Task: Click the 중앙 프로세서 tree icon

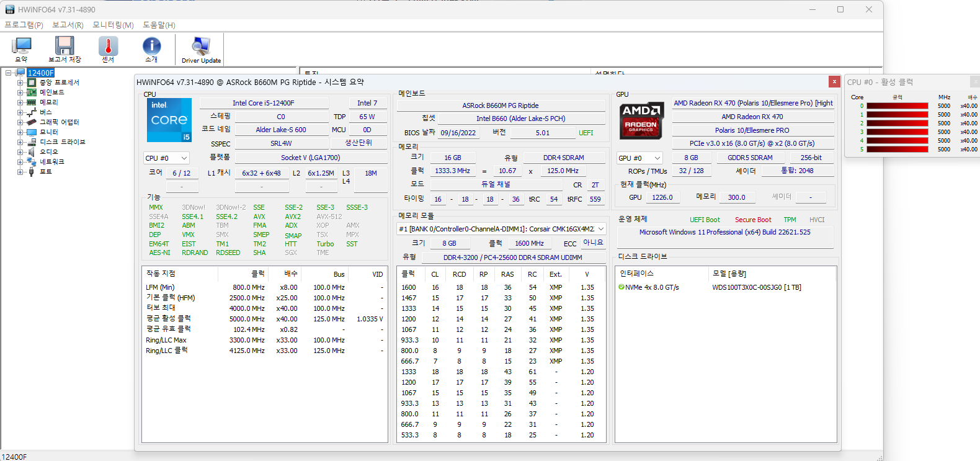Action: tap(32, 83)
